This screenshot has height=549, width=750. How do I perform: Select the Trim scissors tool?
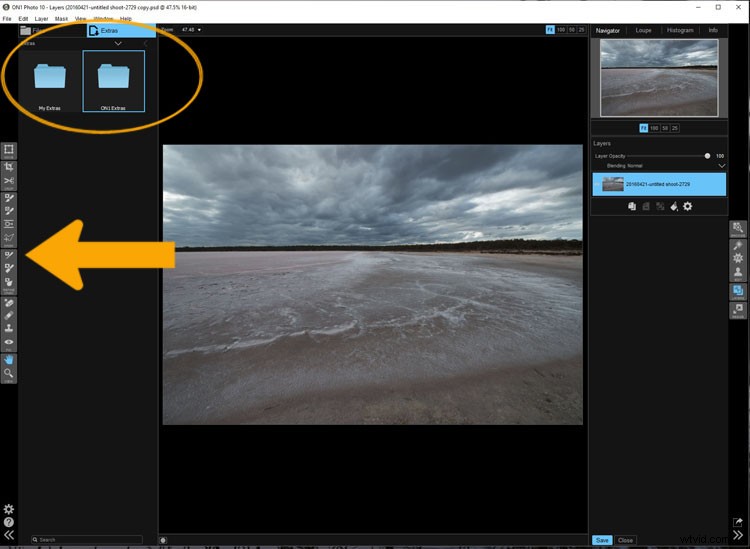9,181
